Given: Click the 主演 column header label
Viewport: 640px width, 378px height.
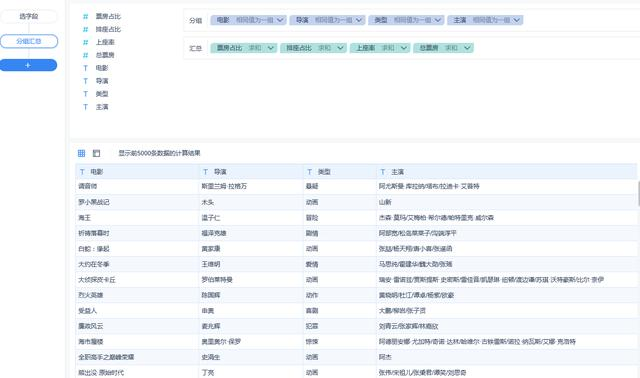Looking at the screenshot, I should point(398,172).
